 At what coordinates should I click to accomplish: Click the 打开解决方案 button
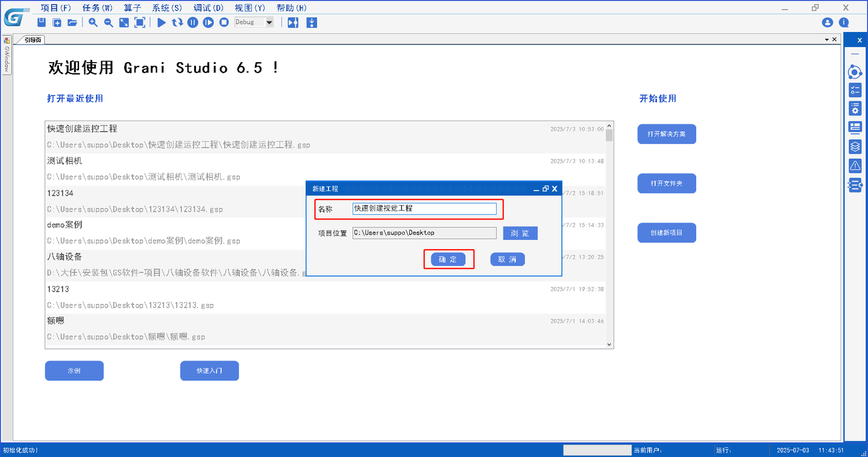tap(667, 134)
